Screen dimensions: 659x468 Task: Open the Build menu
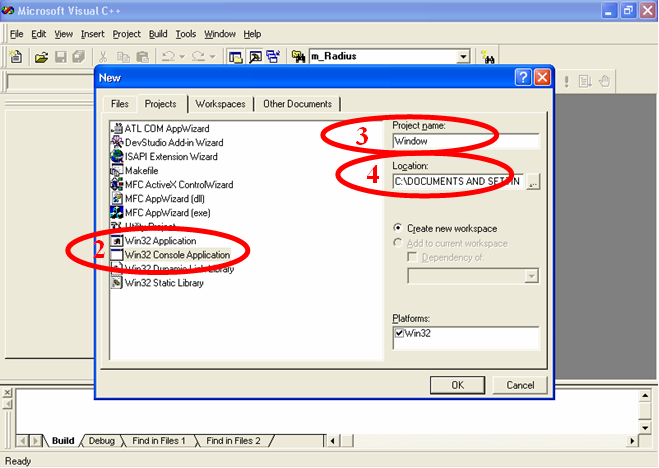[158, 34]
